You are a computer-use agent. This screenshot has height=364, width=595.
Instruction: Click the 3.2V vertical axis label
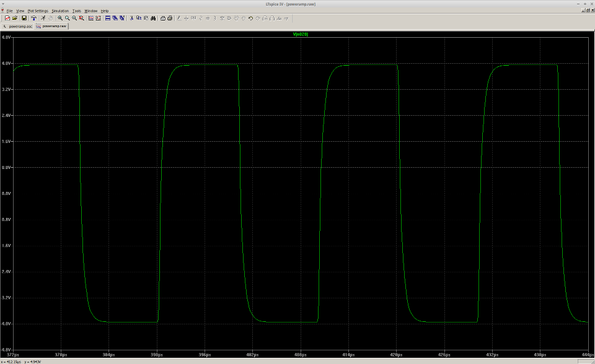click(6, 90)
